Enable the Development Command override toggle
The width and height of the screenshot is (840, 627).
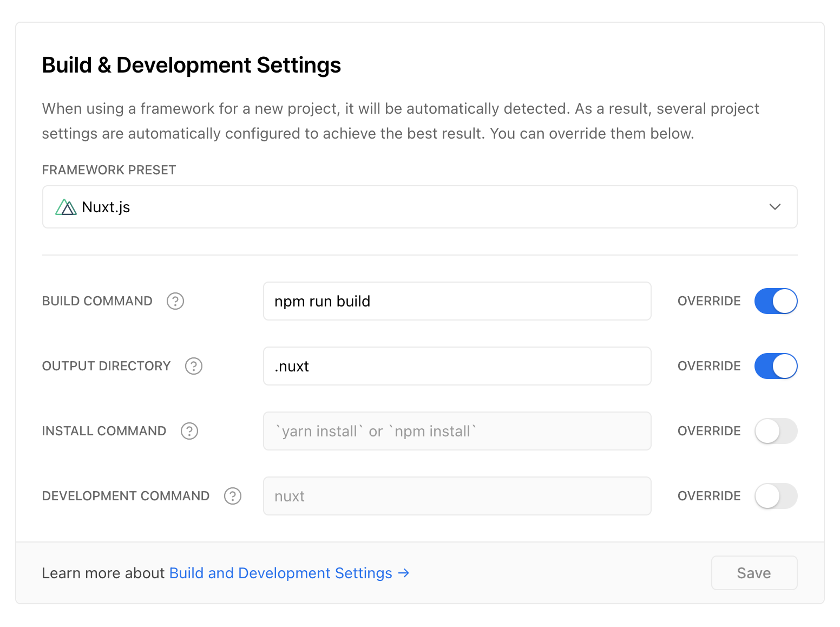(x=776, y=496)
